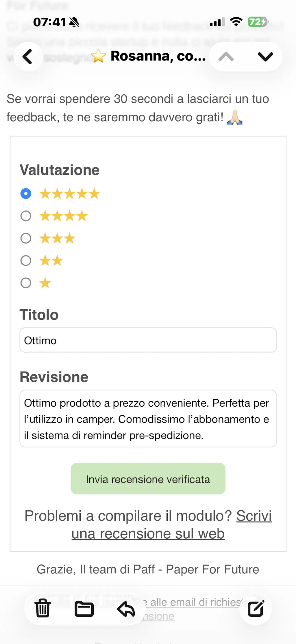
Task: Tap the Revisione review text area
Action: tap(148, 419)
